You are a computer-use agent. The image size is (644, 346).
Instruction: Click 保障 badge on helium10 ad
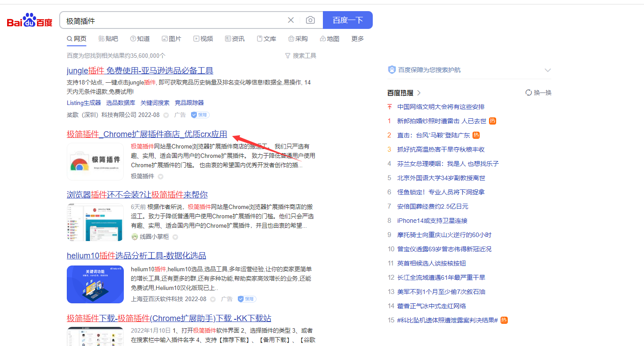(247, 299)
